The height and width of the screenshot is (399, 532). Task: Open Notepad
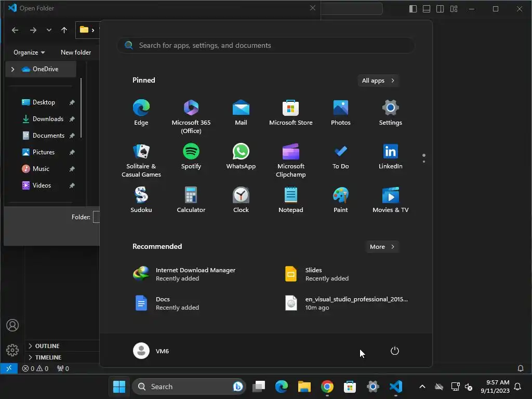[x=291, y=200]
